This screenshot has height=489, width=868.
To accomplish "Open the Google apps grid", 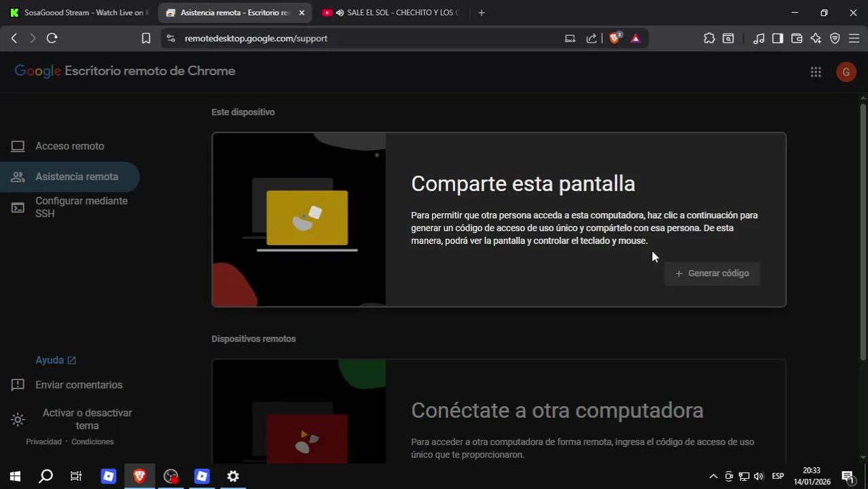I will [816, 72].
